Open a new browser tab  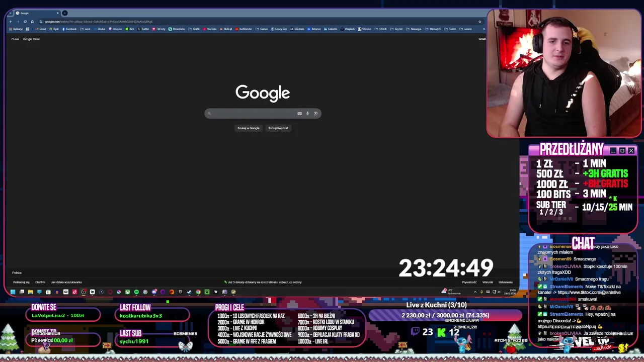tap(65, 13)
